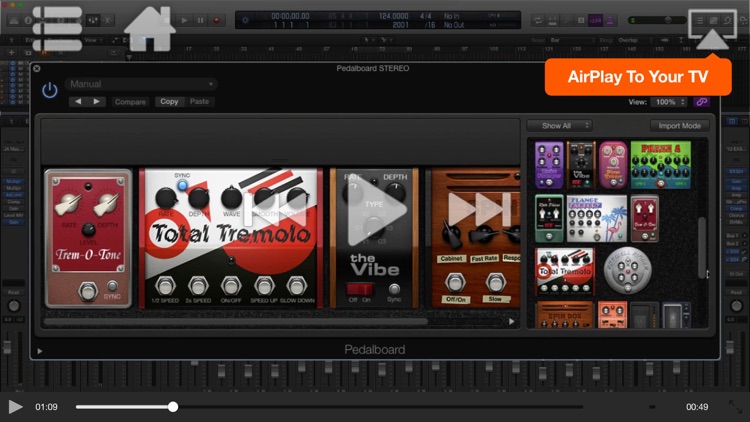Click the Import Mode button

click(679, 126)
